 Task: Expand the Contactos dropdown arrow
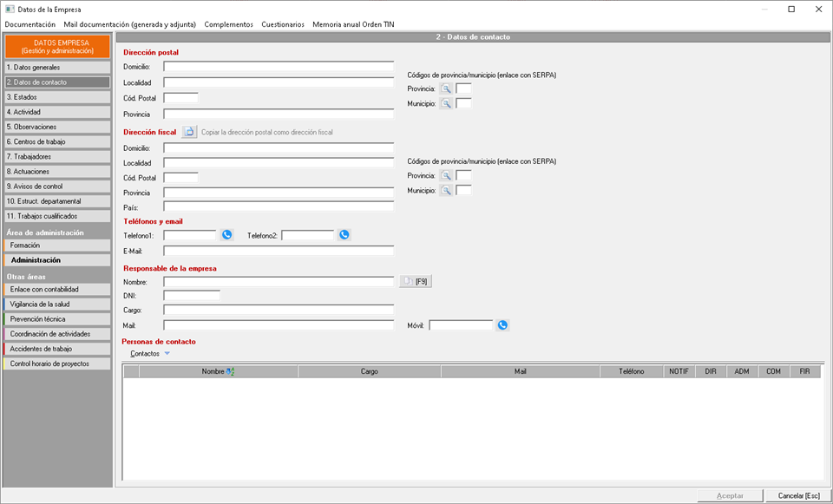click(167, 354)
